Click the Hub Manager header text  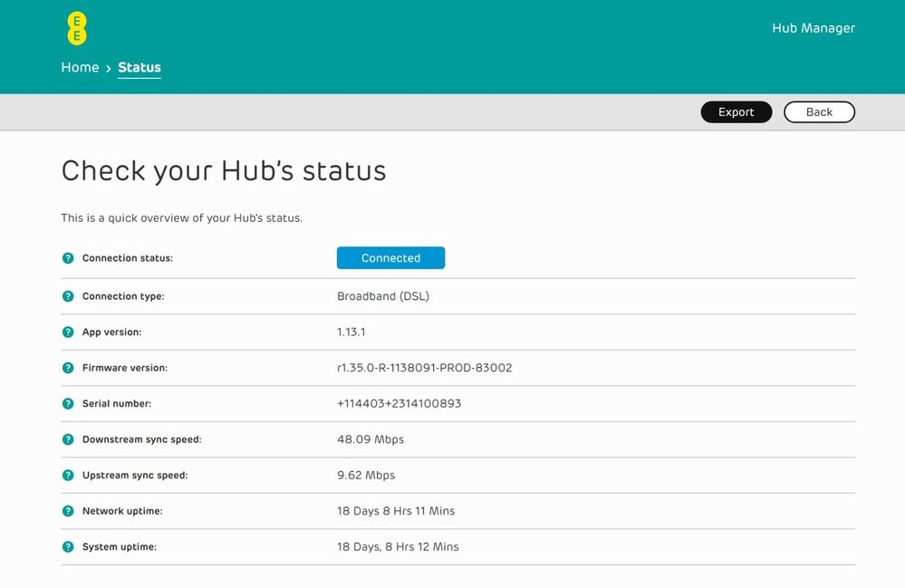click(813, 28)
